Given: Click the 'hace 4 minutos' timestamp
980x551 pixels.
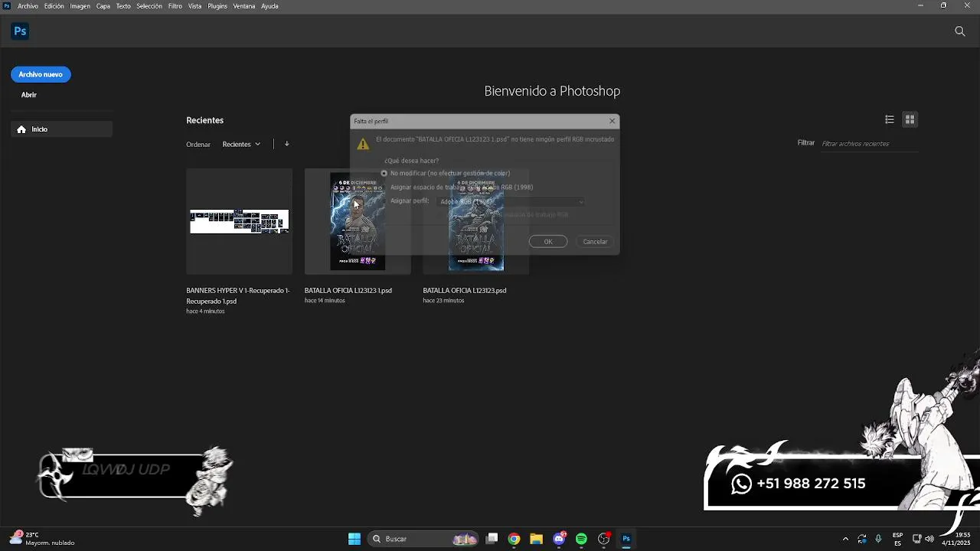Looking at the screenshot, I should coord(205,311).
